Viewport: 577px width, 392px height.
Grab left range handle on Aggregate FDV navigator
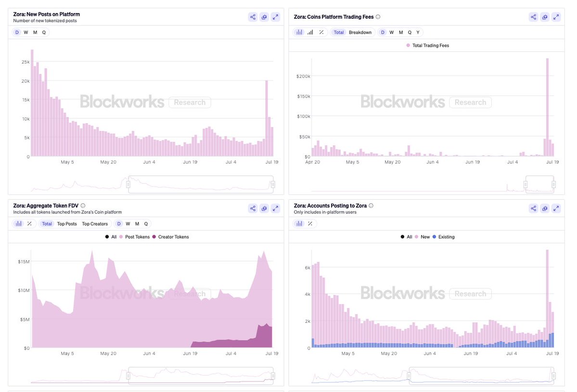tap(128, 376)
